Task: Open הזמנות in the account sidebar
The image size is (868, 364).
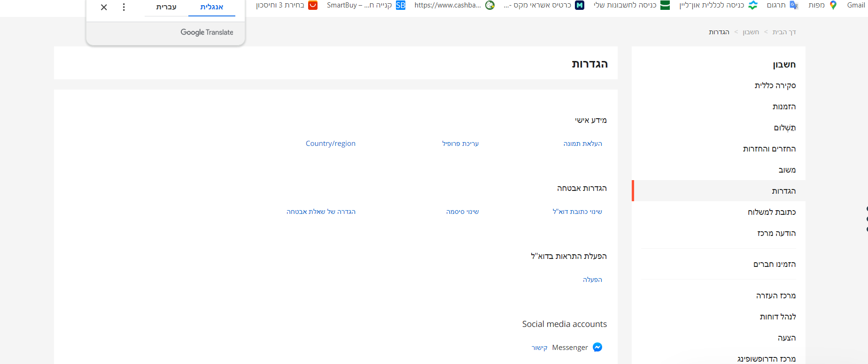Action: pyautogui.click(x=784, y=106)
